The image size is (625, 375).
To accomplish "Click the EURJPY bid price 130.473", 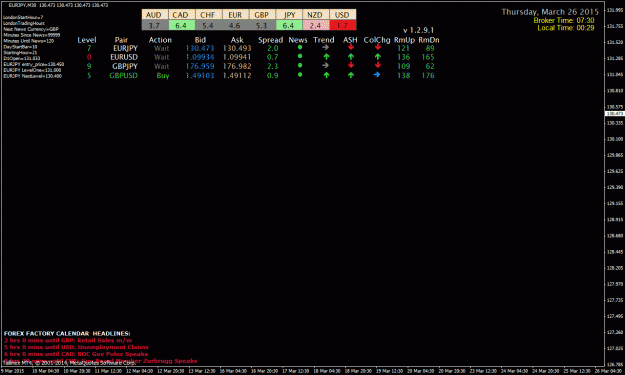I will click(200, 48).
